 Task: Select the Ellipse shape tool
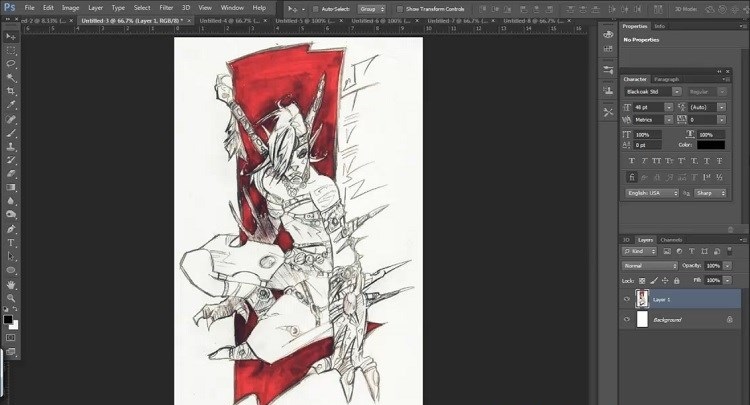click(x=11, y=270)
